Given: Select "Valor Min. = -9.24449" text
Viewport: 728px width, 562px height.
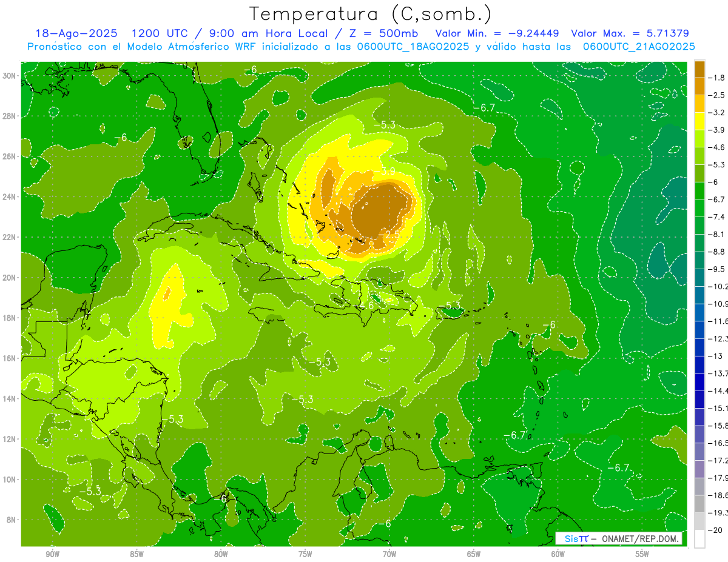Looking at the screenshot, I should click(x=497, y=33).
